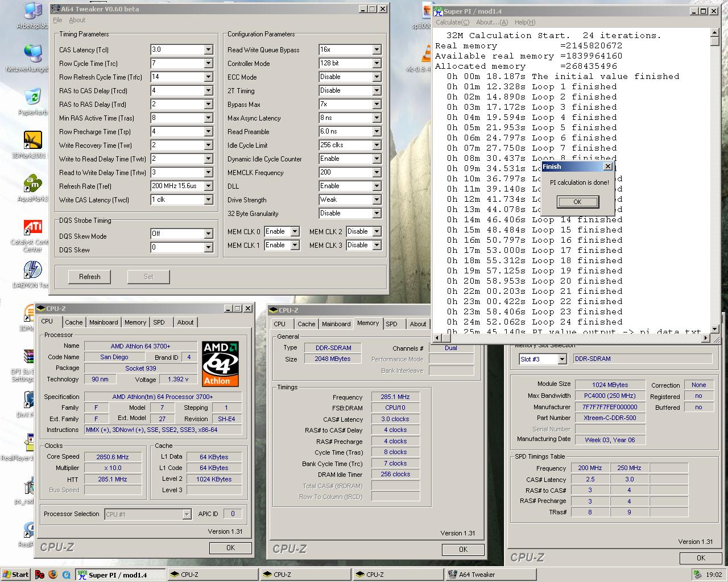Open the MEMCLK Frequency dropdown

[377, 172]
